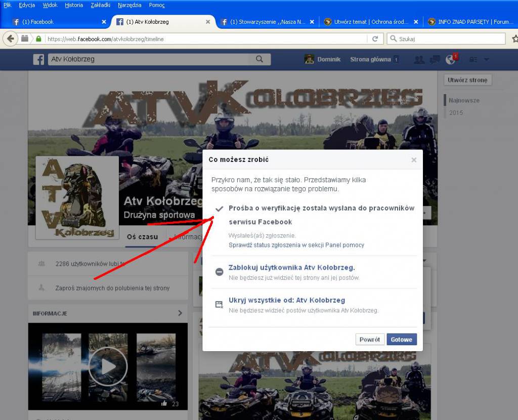The width and height of the screenshot is (518, 420).
Task: Open the Zakładki menu
Action: pos(101,5)
